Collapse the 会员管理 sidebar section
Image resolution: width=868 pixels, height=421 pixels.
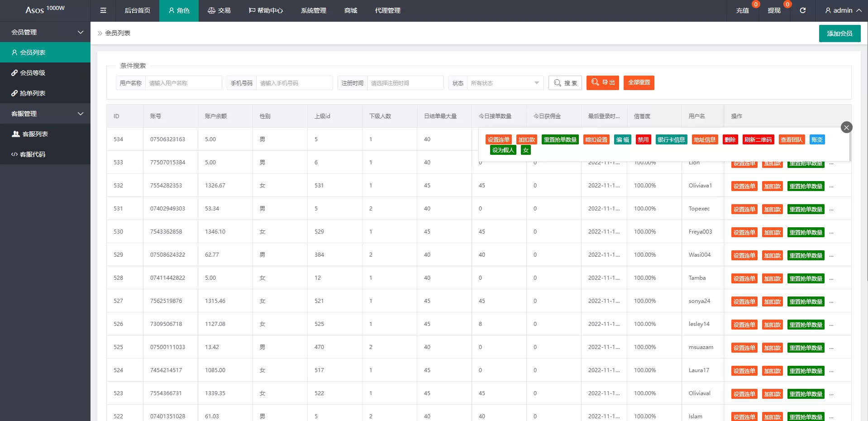tap(45, 32)
